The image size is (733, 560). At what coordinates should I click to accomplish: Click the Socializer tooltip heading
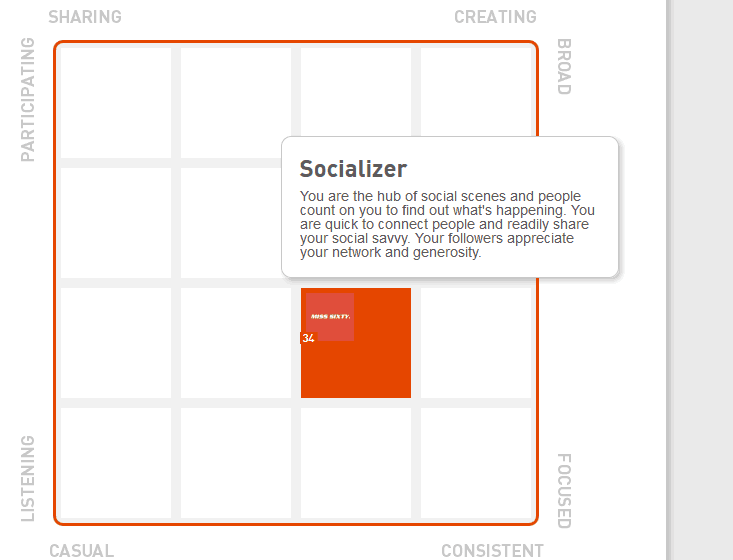click(353, 169)
